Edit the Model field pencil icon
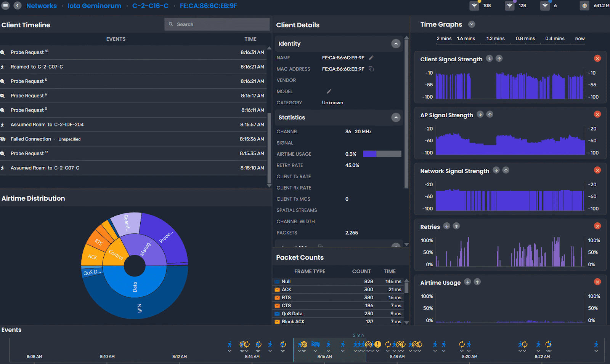Viewport: 610px width, 364px height. [x=329, y=91]
